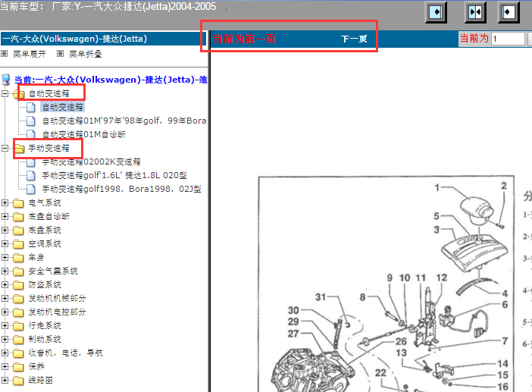The image size is (532, 392).
Task: Open 自动变速箱01M自诊断 document
Action: [x=84, y=135]
